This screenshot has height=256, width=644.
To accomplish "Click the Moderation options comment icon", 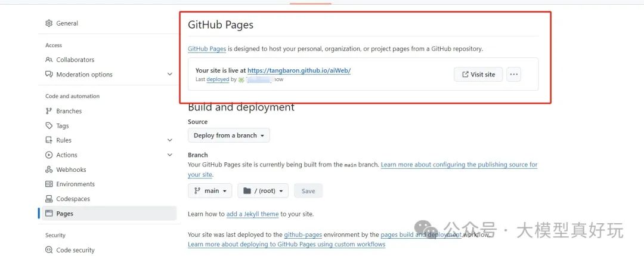I will coord(49,75).
